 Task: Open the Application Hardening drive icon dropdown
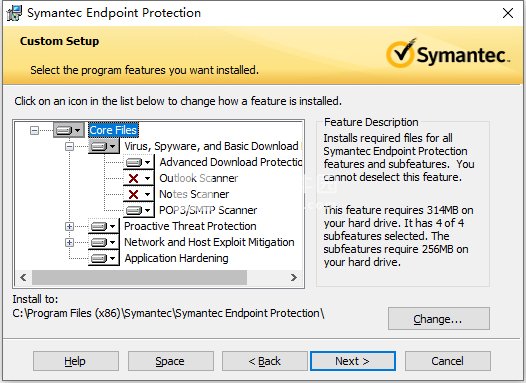(104, 258)
